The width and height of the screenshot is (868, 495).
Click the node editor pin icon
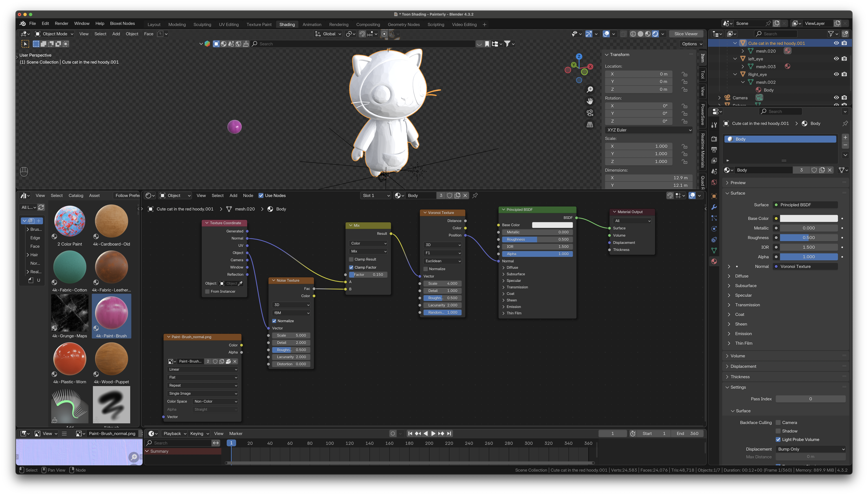click(475, 195)
